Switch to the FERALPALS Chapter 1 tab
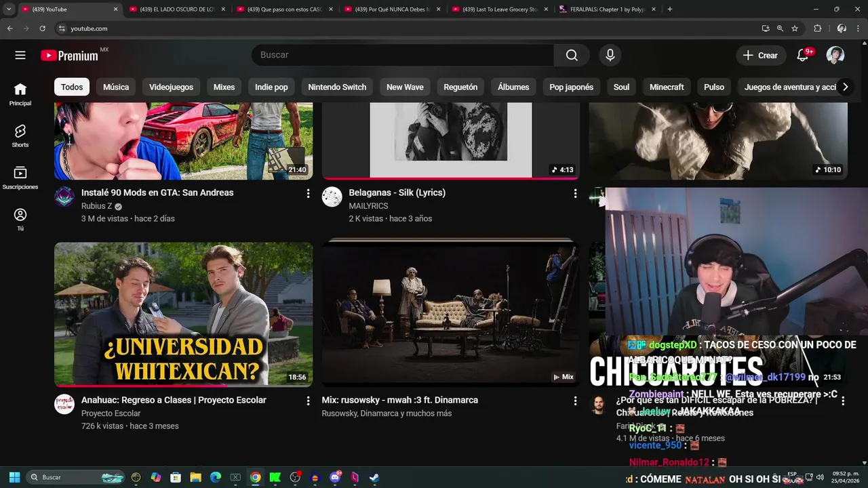Viewport: 868px width, 488px height. pos(607,9)
